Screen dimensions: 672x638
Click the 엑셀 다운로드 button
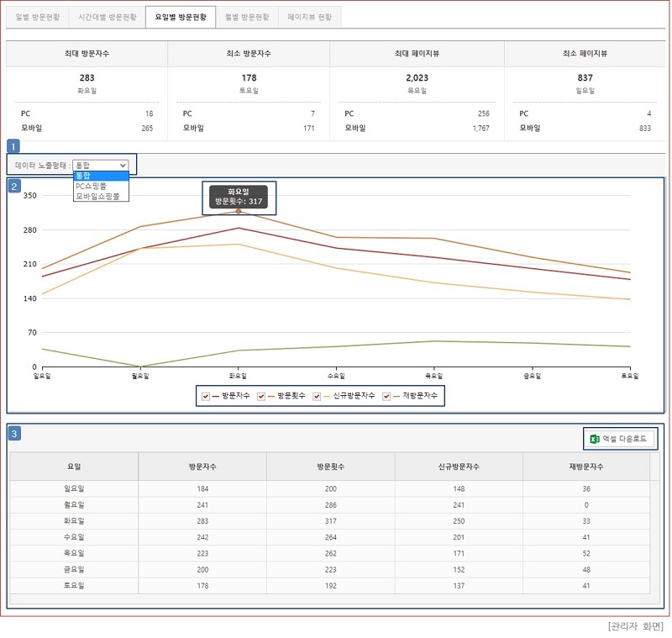[x=619, y=439]
